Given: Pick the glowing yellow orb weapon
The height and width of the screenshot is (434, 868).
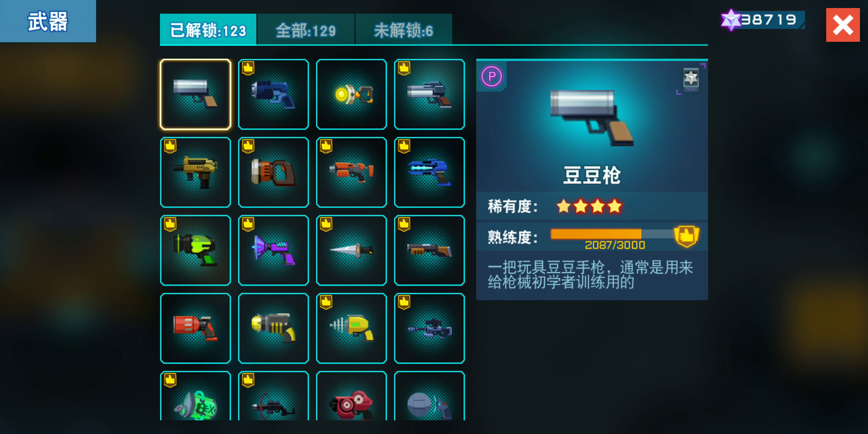Looking at the screenshot, I should coord(351,94).
